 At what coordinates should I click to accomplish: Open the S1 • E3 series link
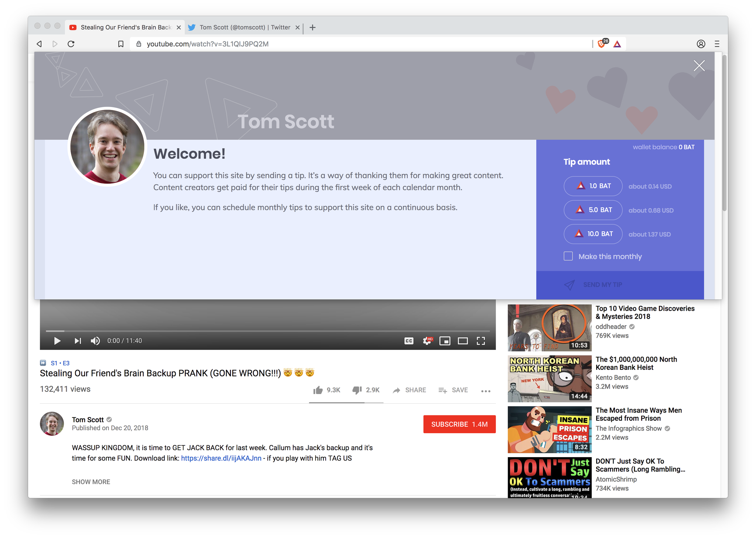[x=60, y=363]
